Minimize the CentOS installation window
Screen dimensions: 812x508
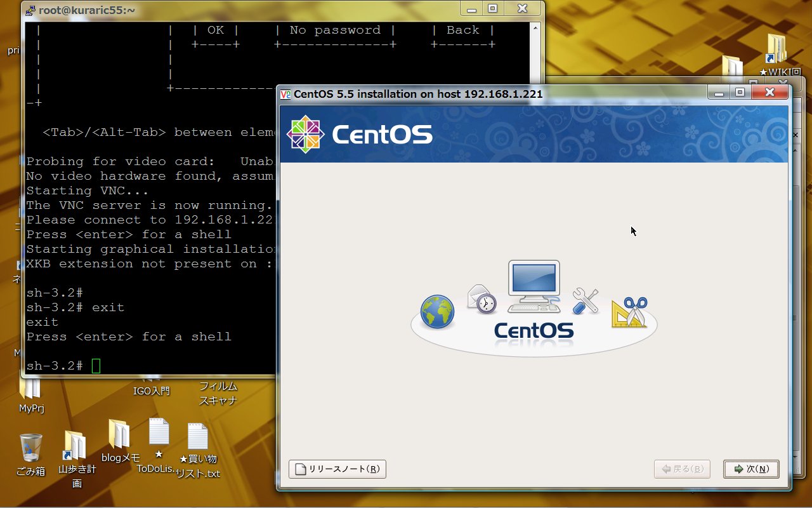coord(719,93)
